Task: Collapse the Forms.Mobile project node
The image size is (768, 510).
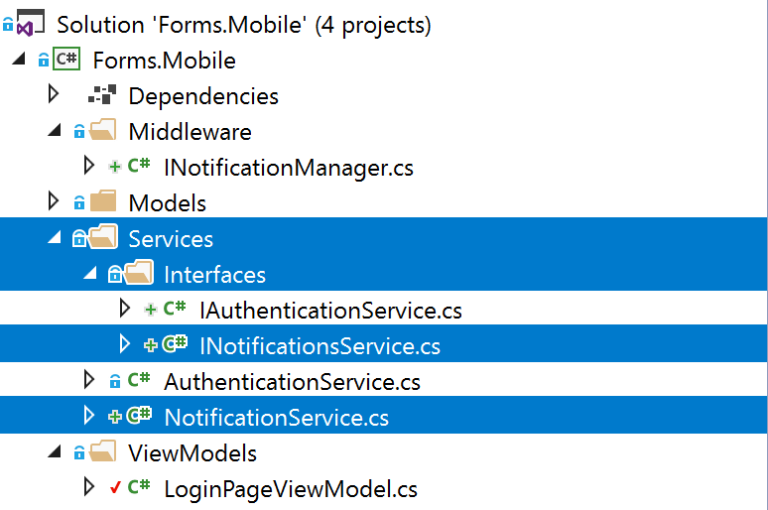Action: [x=19, y=59]
